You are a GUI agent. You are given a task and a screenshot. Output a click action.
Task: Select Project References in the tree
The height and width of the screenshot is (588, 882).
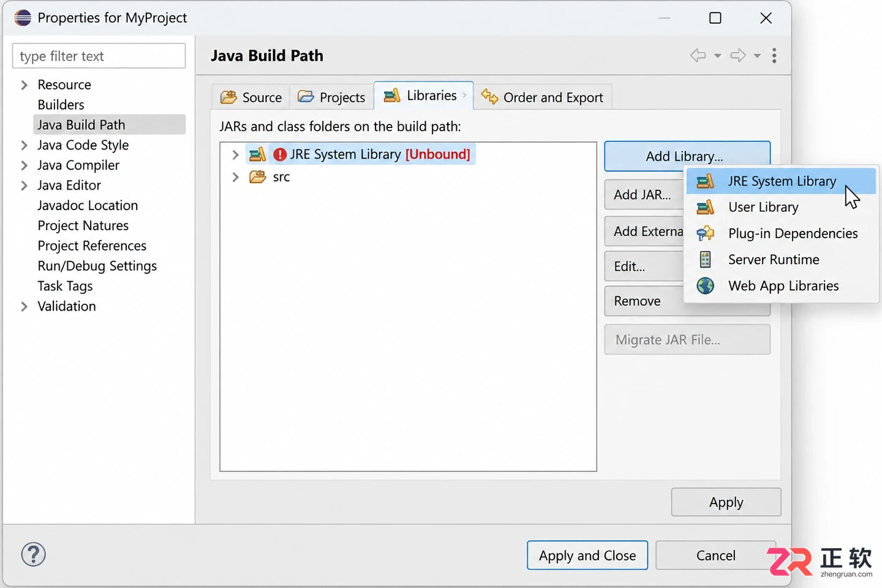pyautogui.click(x=92, y=246)
